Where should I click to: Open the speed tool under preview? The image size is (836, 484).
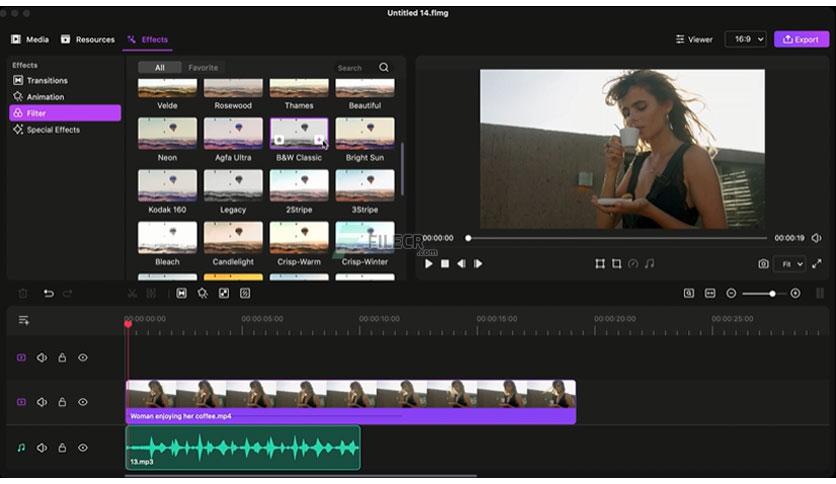coord(633,264)
